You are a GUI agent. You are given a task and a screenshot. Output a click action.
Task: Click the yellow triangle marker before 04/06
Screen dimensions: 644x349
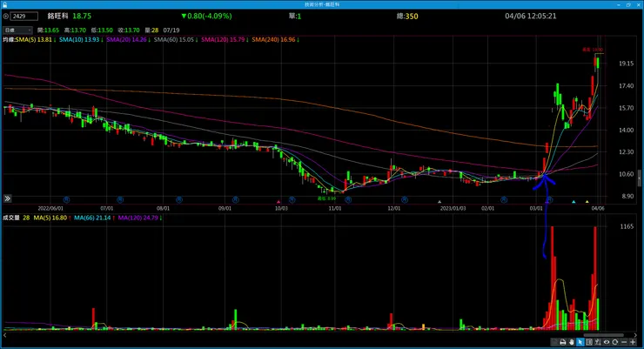(x=587, y=202)
